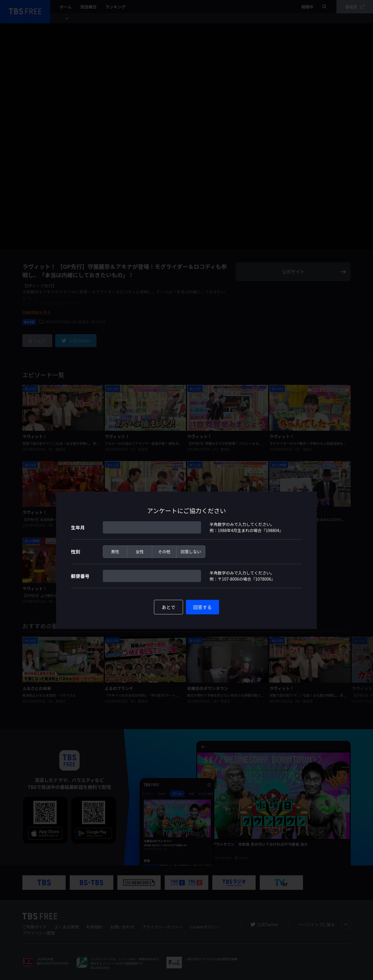Expand the chevron under ホーム
This screenshot has width=373, height=980.
67,18
